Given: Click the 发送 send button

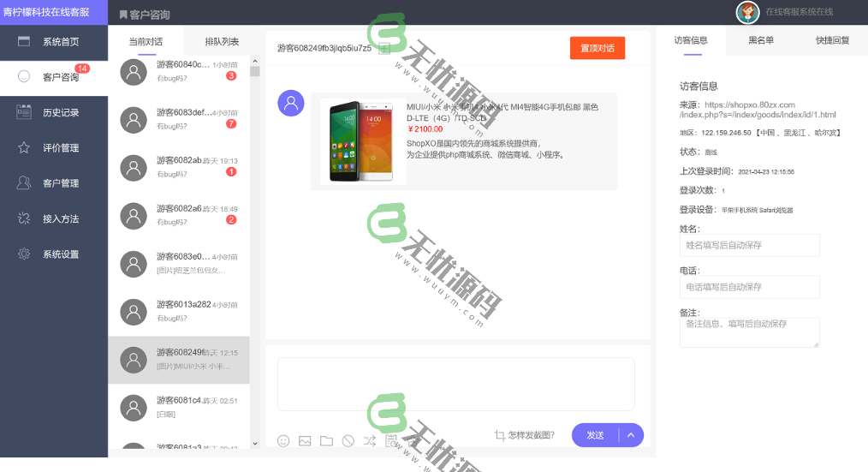Looking at the screenshot, I should coord(595,435).
